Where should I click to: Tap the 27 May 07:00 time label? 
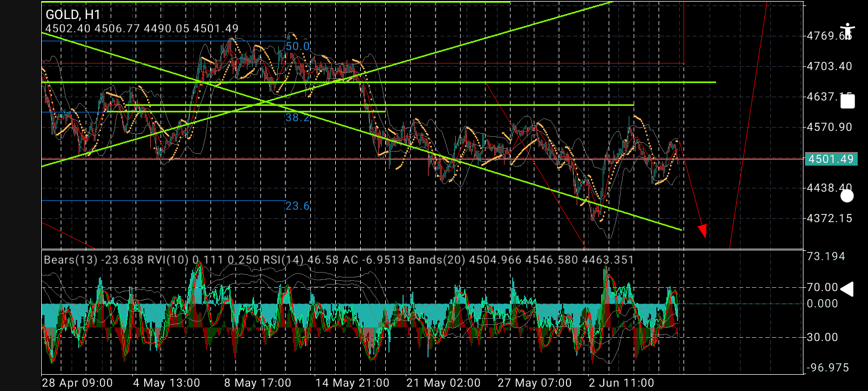[x=534, y=383]
